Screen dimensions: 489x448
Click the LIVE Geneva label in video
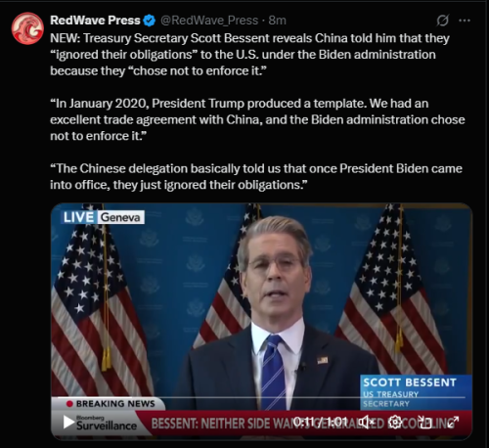103,217
